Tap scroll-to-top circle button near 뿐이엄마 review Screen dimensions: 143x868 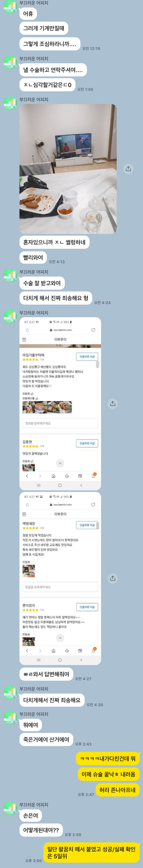point(60,638)
